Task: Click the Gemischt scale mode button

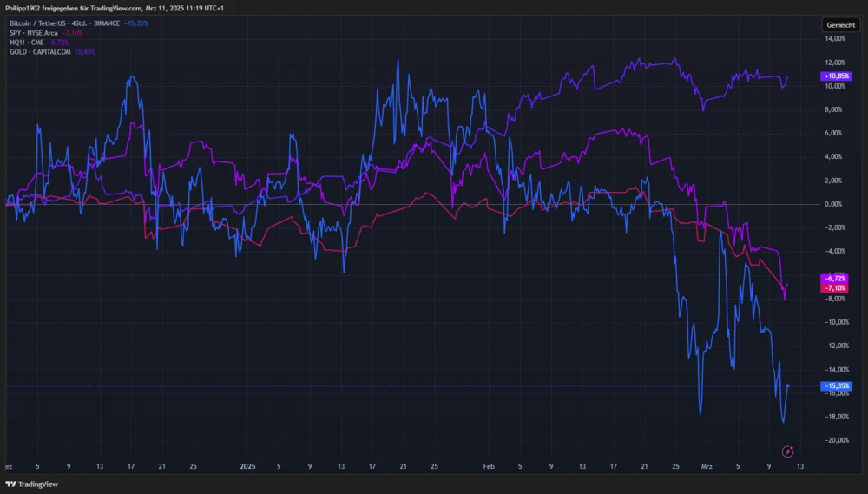Action: pyautogui.click(x=840, y=25)
